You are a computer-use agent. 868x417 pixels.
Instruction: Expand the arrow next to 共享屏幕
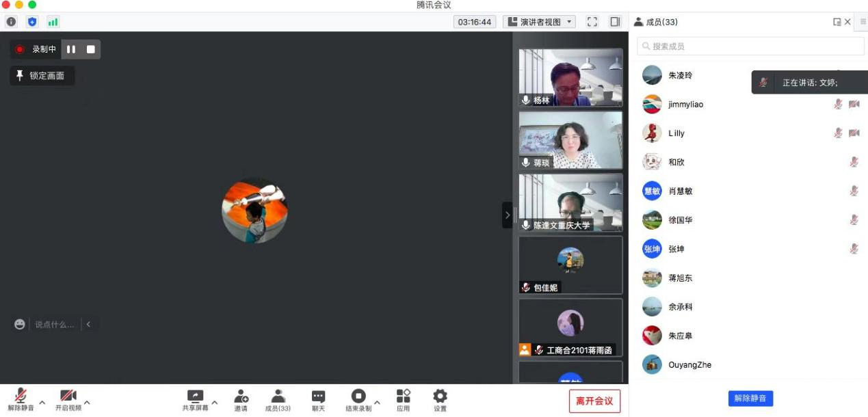pyautogui.click(x=214, y=402)
